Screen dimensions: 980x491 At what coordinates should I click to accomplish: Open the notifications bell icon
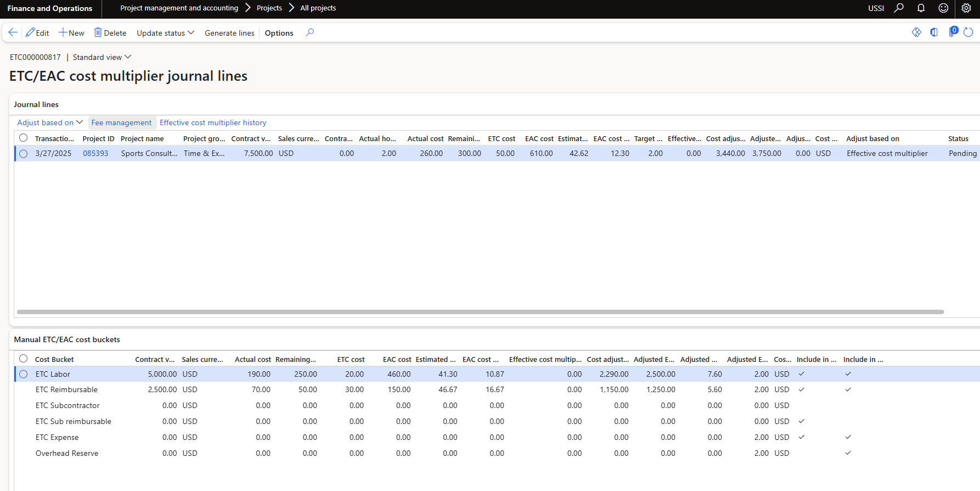tap(921, 8)
